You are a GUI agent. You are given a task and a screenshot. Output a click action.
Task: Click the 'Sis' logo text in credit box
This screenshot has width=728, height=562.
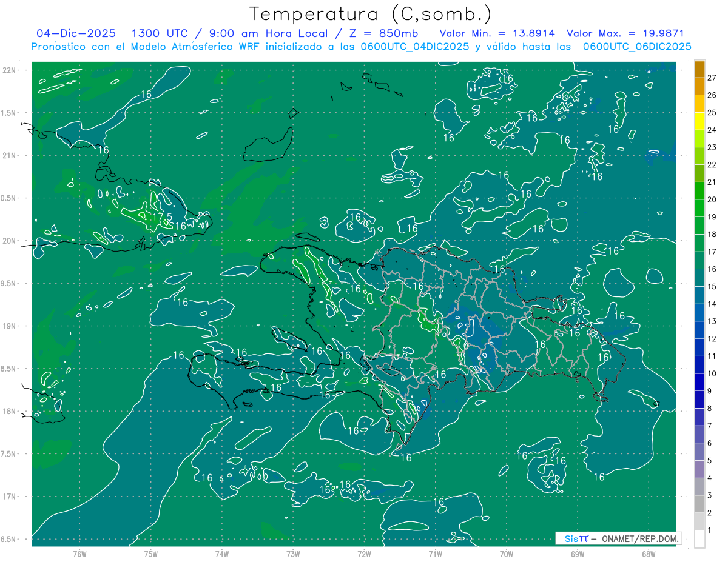pyautogui.click(x=571, y=539)
